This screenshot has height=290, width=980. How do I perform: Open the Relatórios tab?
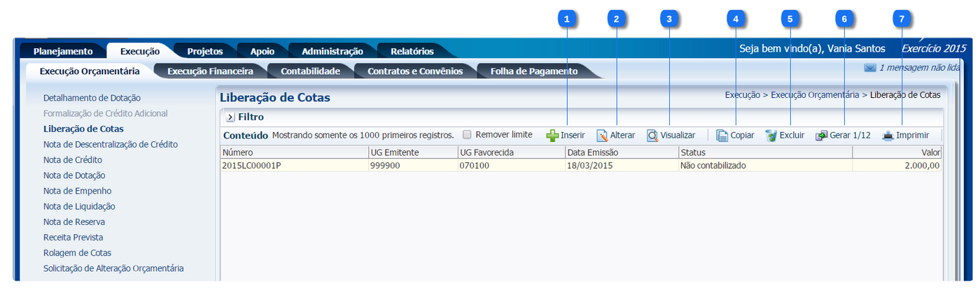point(412,51)
